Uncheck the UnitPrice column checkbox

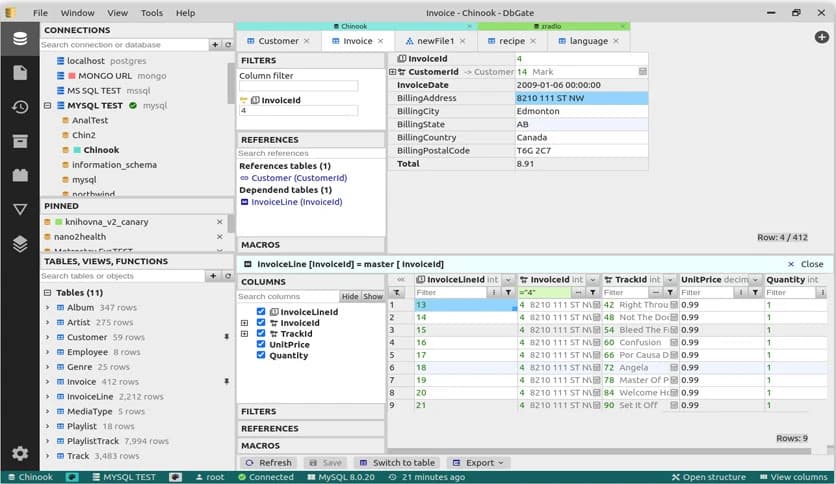[x=261, y=345]
